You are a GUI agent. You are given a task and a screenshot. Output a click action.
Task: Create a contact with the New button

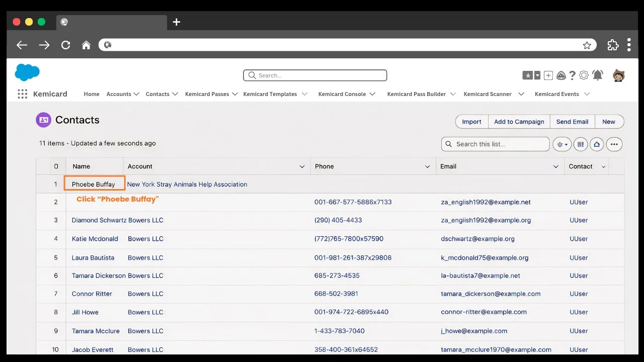609,122
